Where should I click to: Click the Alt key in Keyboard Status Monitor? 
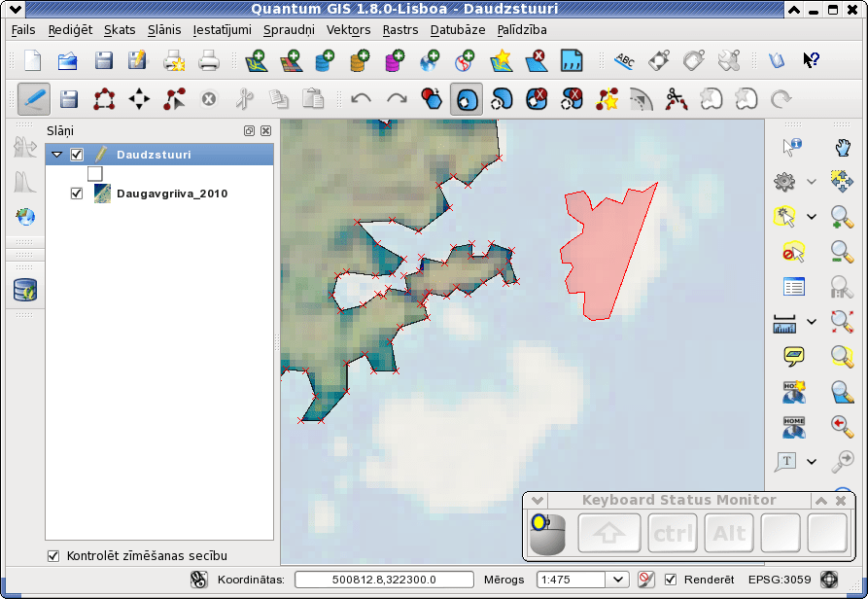pyautogui.click(x=729, y=533)
